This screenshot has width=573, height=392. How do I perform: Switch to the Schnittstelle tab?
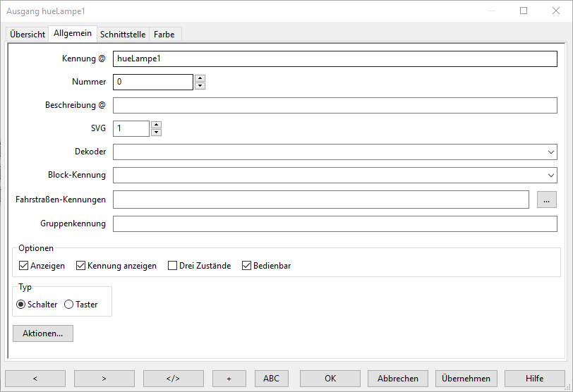click(123, 35)
